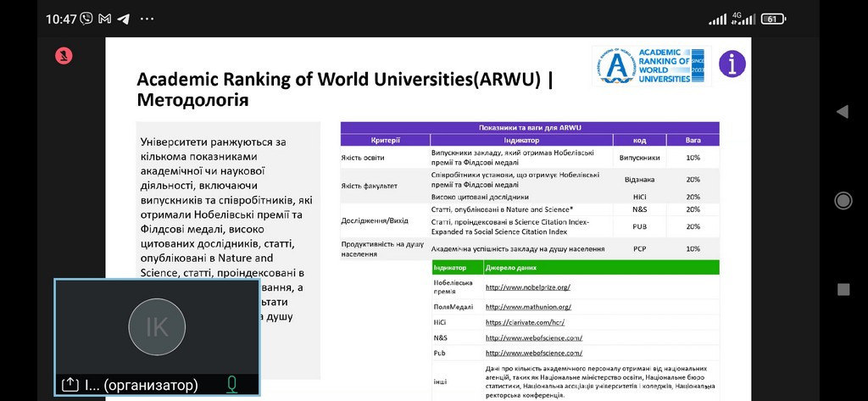This screenshot has width=868, height=401.
Task: Tap the Критерії column header
Action: pyautogui.click(x=386, y=140)
